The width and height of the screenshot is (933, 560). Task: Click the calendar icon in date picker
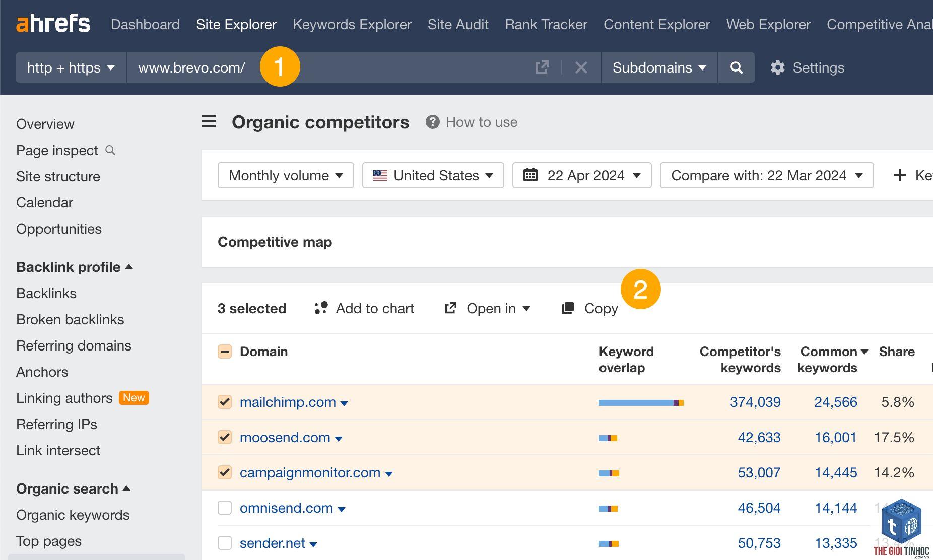[530, 175]
